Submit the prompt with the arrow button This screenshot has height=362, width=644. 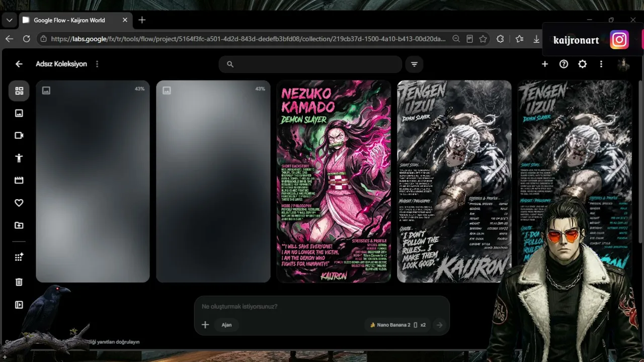[x=439, y=325]
